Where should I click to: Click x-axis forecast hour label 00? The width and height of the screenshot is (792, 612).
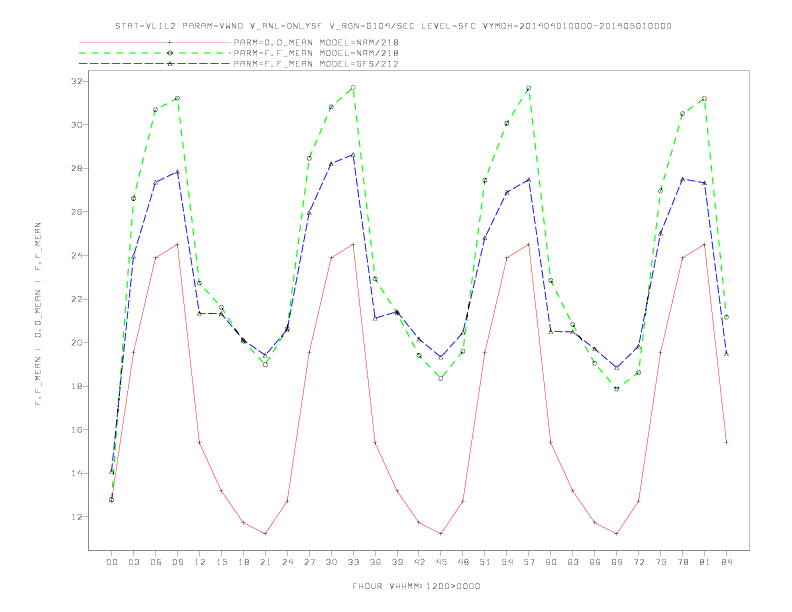[x=112, y=562]
